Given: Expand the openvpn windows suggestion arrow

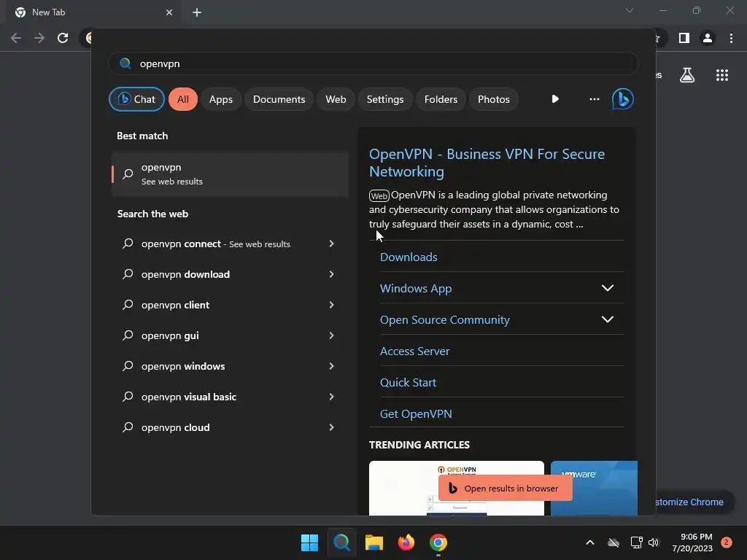Looking at the screenshot, I should click(331, 366).
